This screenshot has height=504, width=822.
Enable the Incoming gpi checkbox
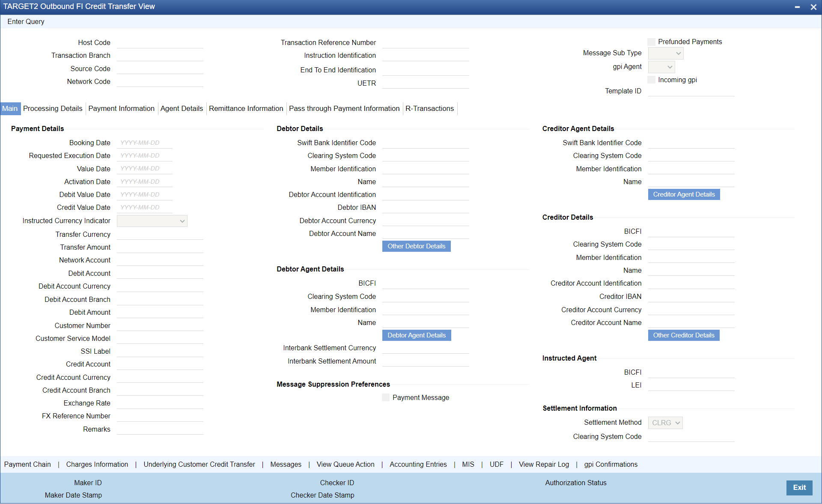[x=652, y=80]
